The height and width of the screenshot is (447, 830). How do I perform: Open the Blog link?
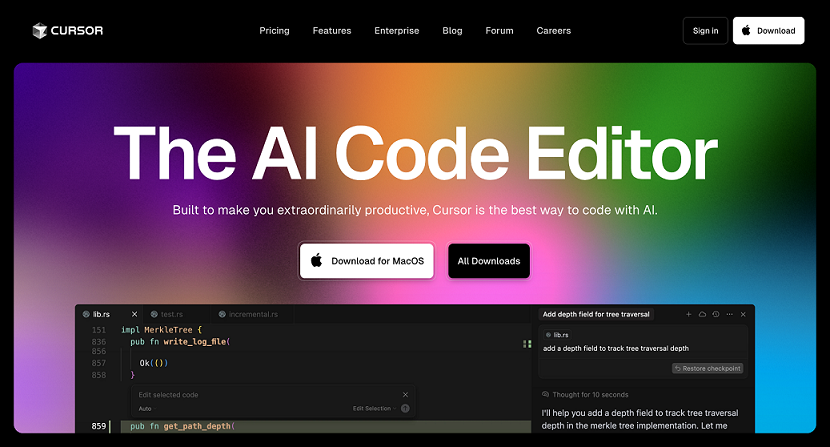coord(452,31)
